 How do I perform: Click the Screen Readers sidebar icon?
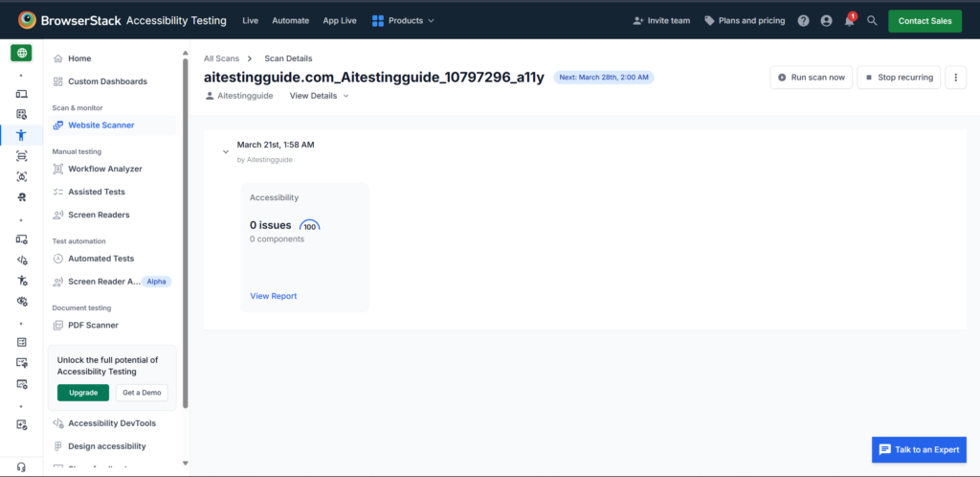click(x=58, y=216)
